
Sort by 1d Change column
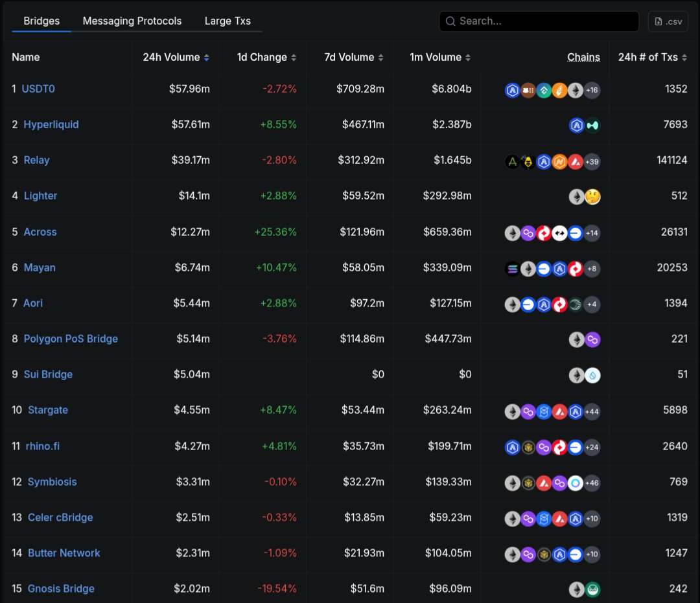pos(266,57)
